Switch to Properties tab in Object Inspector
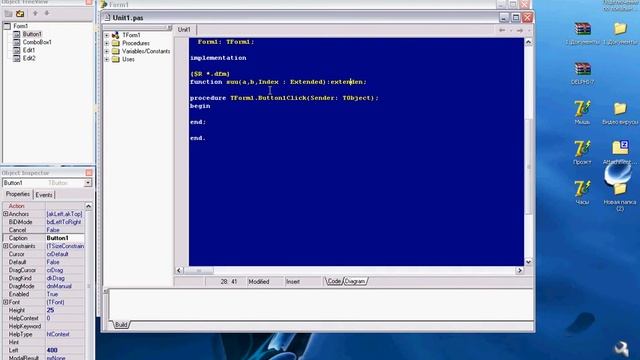The height and width of the screenshot is (360, 640). [x=18, y=194]
